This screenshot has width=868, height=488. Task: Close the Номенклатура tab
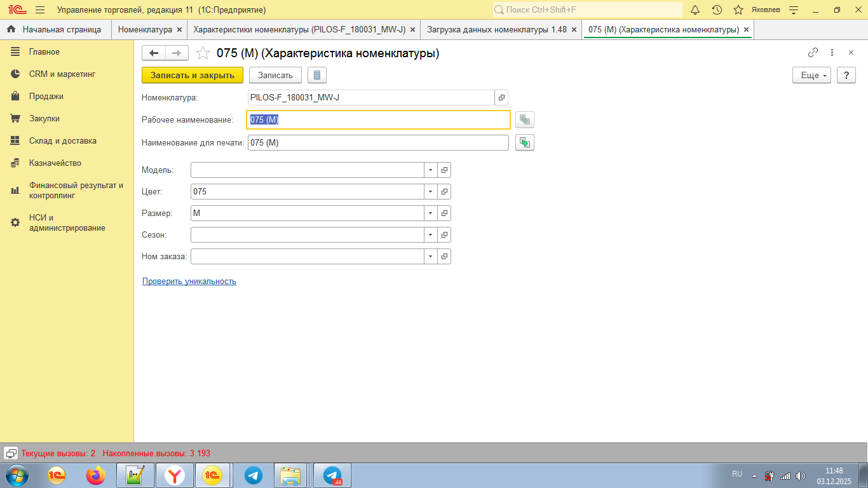tap(180, 29)
